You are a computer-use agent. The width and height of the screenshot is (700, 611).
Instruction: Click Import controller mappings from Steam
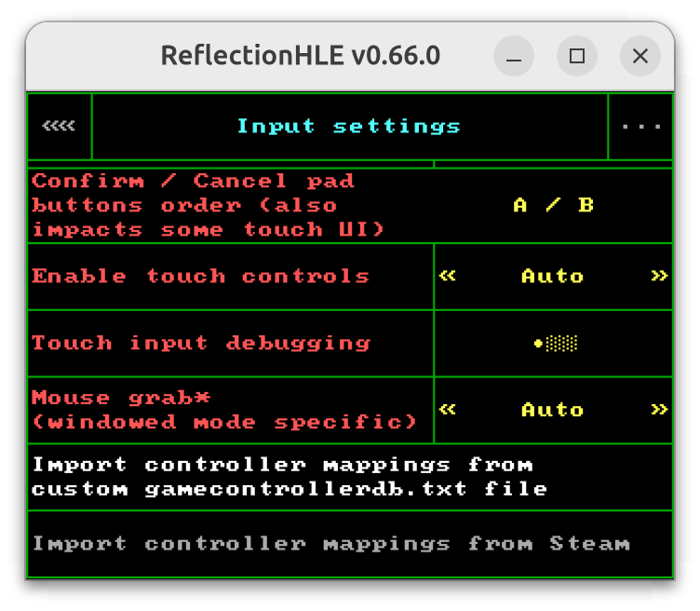pos(350,544)
